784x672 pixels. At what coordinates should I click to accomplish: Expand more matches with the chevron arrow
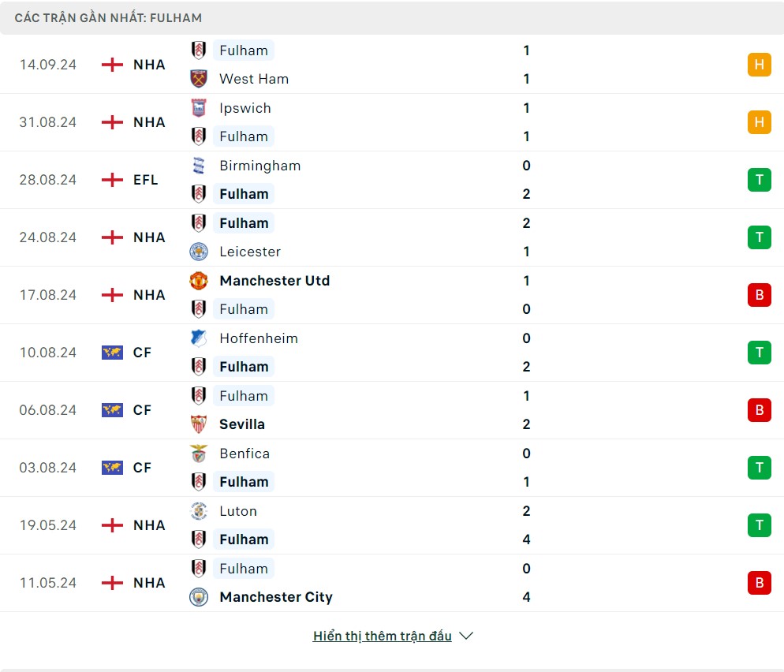point(466,636)
